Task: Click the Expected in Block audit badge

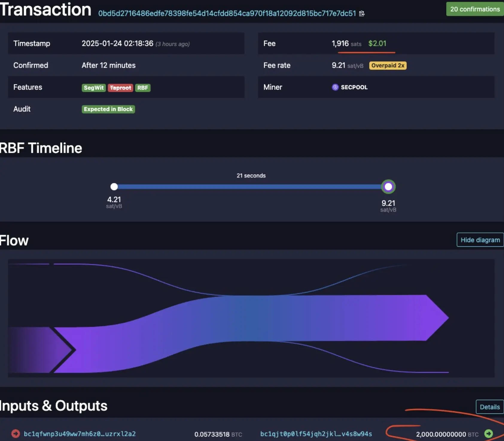Action: point(108,109)
